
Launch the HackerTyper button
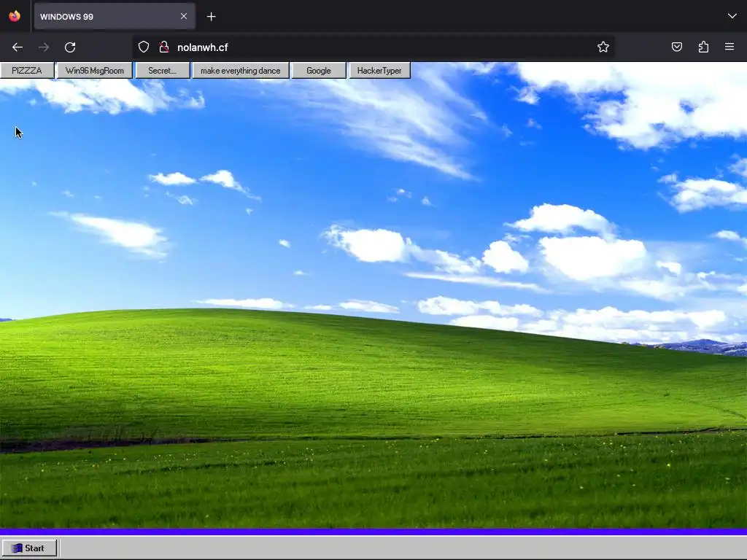(x=379, y=71)
